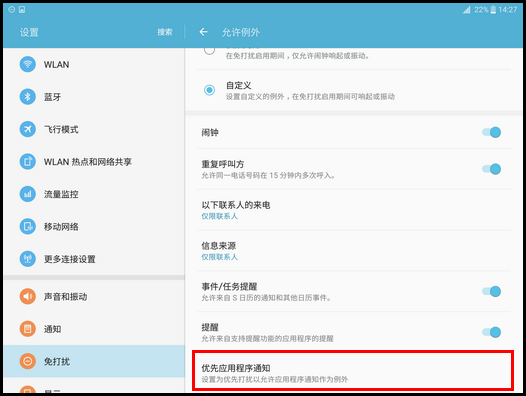Tap the 22% battery percentage
Viewport: 526px width, 396px height.
coord(481,10)
